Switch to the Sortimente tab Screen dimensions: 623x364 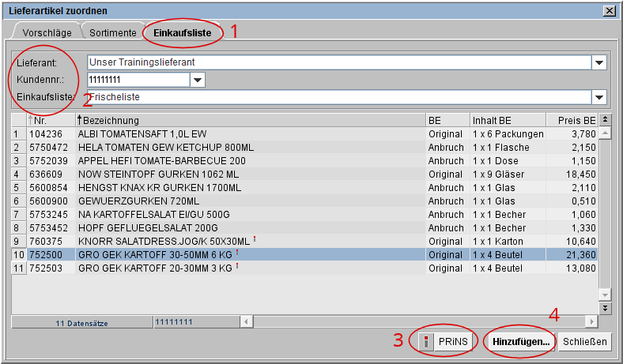(112, 33)
